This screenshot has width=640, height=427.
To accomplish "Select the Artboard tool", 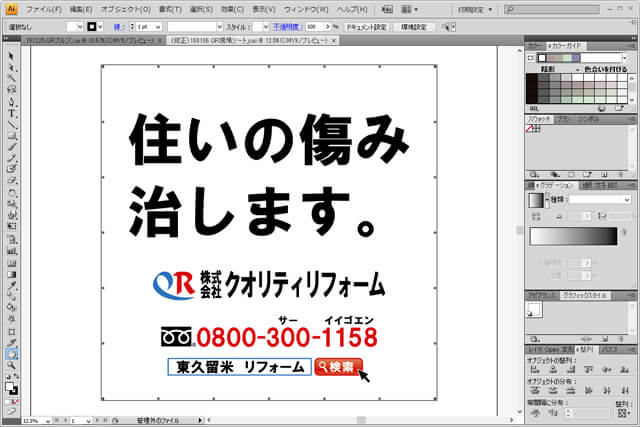I will pyautogui.click(x=11, y=332).
